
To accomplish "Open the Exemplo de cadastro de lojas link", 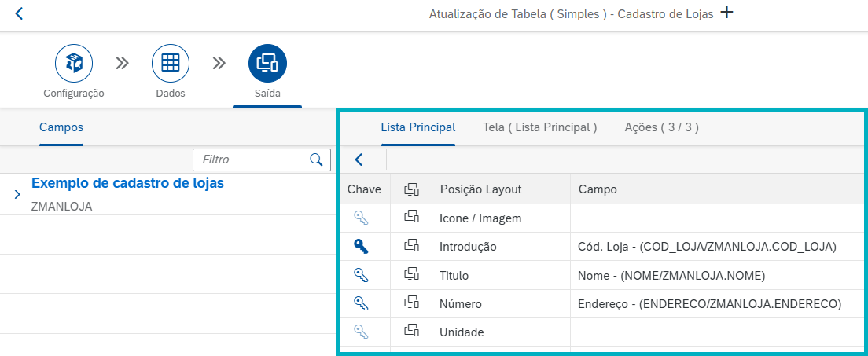I will pos(127,183).
